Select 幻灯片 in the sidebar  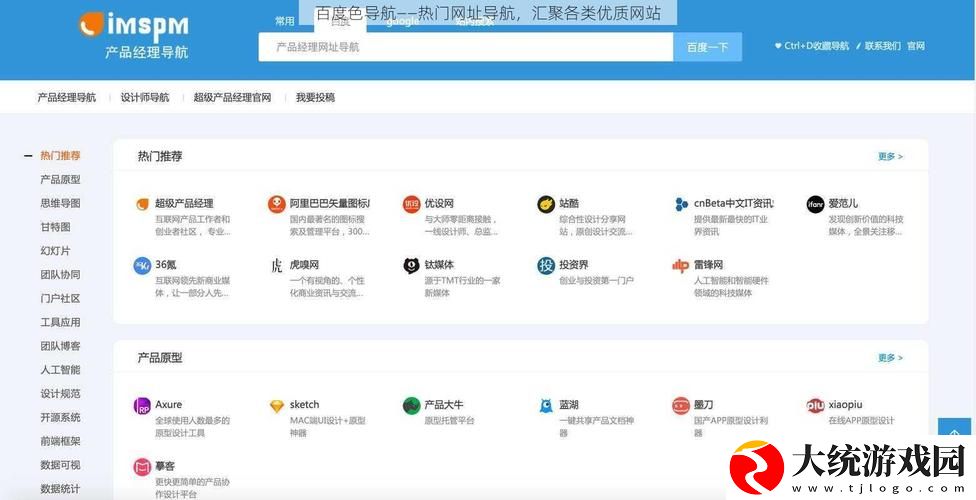[x=55, y=251]
